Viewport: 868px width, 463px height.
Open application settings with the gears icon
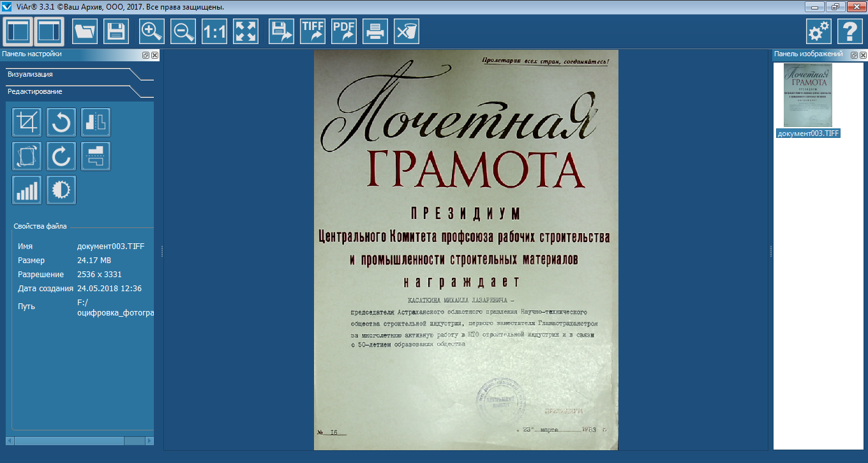pyautogui.click(x=818, y=31)
